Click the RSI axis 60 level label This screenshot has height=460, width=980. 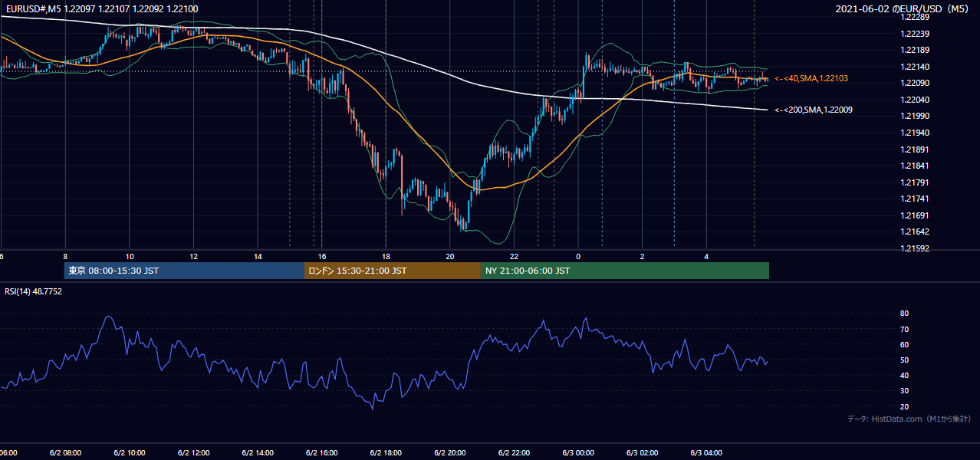905,344
